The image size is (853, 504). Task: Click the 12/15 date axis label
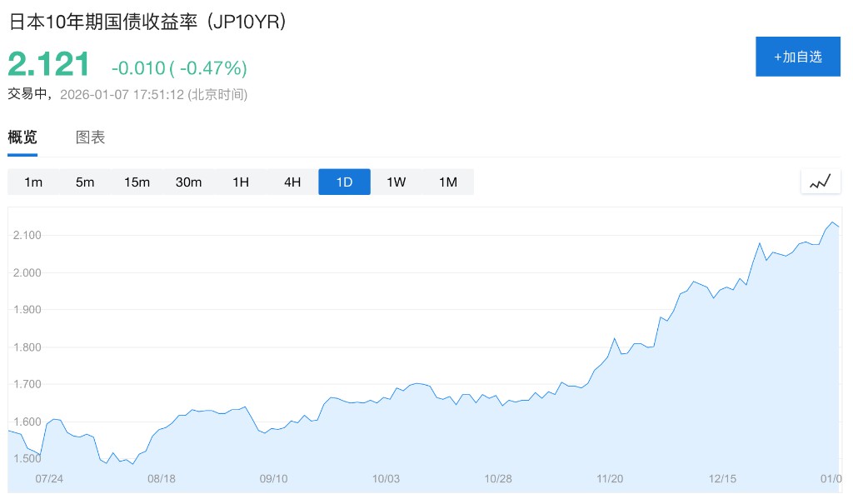722,479
